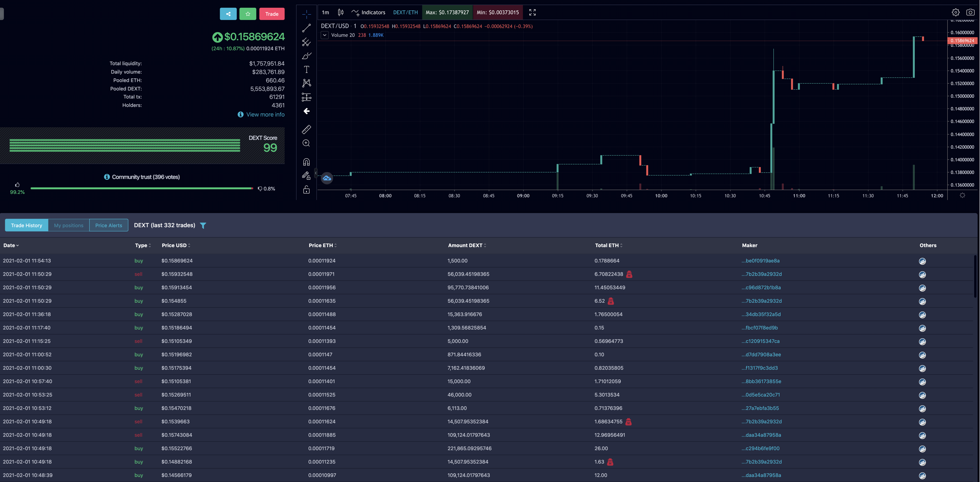
Task: Select the brush drawing tool
Action: click(x=306, y=56)
